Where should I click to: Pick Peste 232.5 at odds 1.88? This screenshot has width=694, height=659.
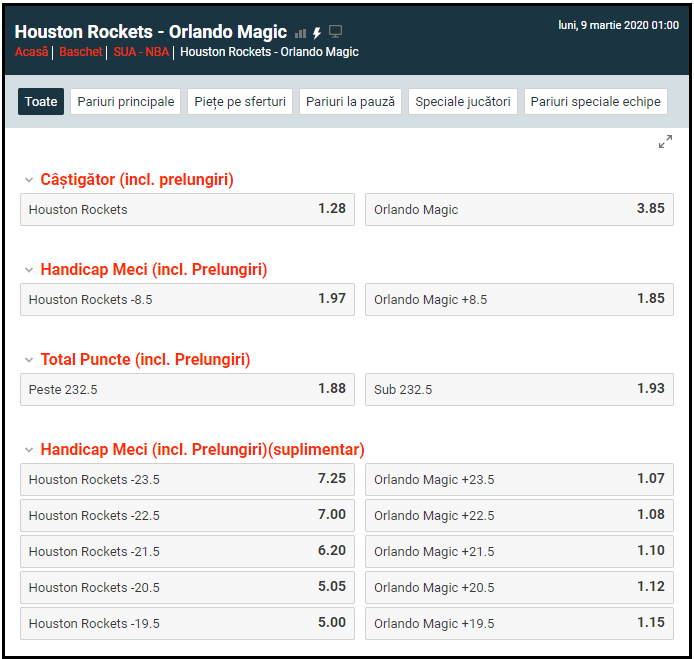pyautogui.click(x=187, y=389)
